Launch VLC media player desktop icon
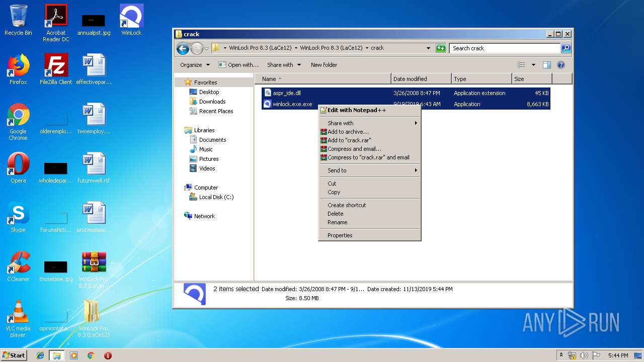This screenshot has width=644, height=362. 18,319
